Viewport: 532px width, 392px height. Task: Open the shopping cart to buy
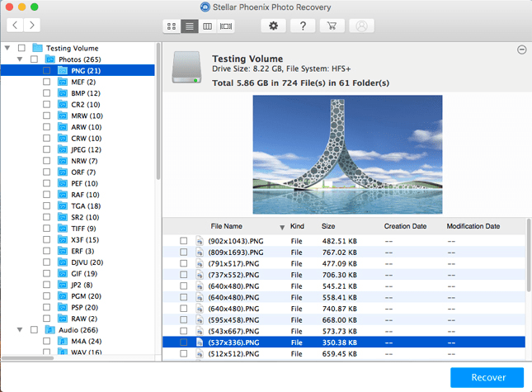pos(332,26)
